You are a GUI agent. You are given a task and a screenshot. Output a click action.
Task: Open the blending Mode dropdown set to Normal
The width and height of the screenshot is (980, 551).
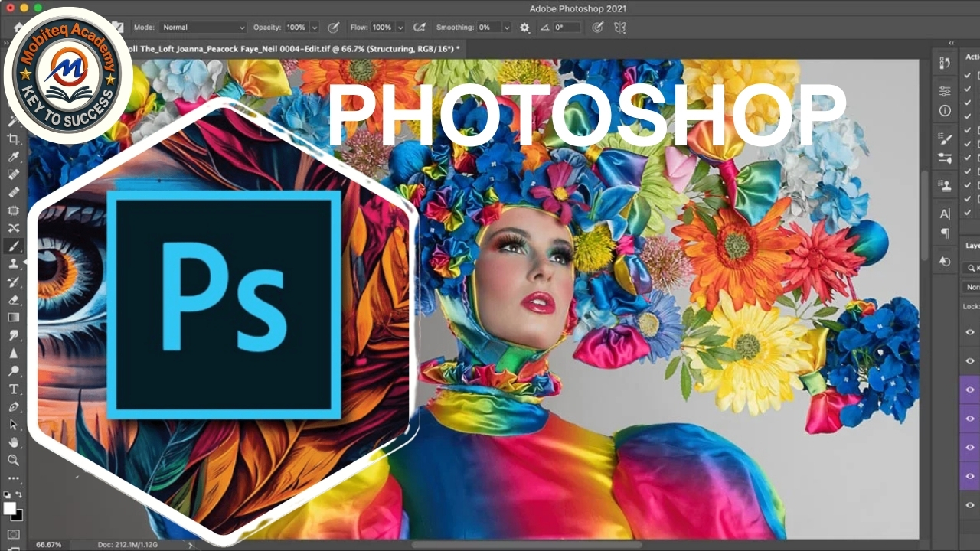click(203, 28)
